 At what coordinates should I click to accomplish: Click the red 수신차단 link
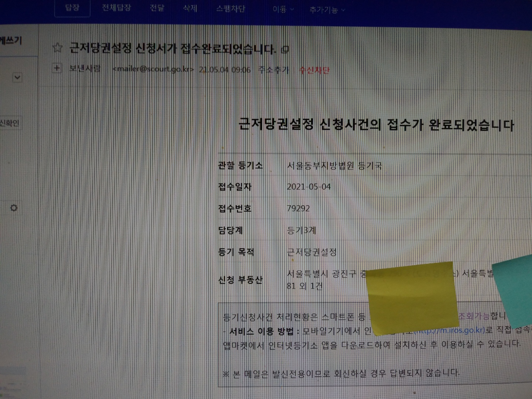(x=314, y=70)
